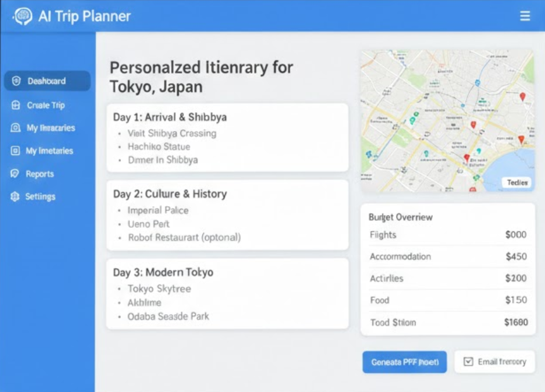Click the AI Trip Planner brain logo
This screenshot has height=392, width=545.
(23, 16)
